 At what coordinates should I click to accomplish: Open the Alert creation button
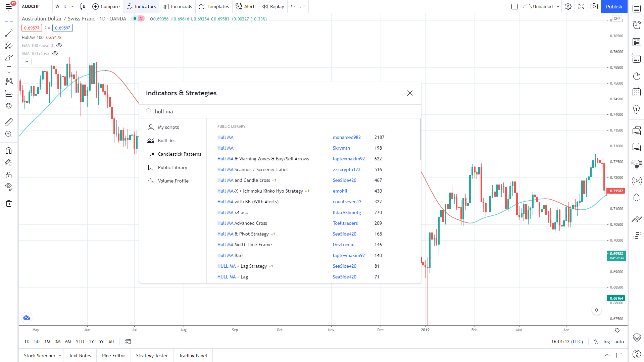click(245, 6)
